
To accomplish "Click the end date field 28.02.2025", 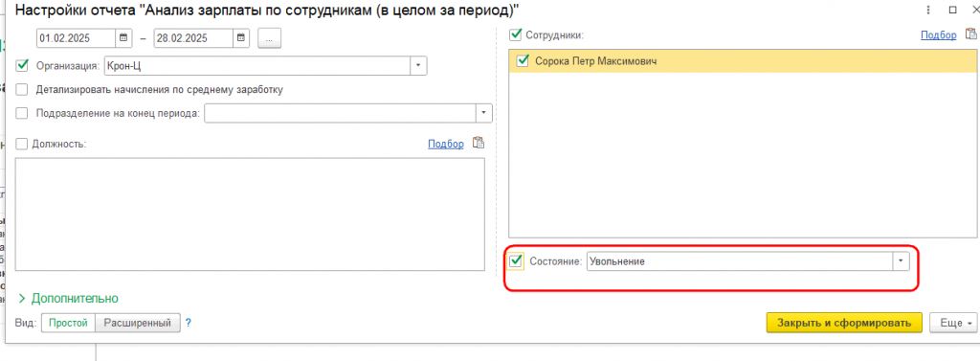I will click(x=193, y=38).
